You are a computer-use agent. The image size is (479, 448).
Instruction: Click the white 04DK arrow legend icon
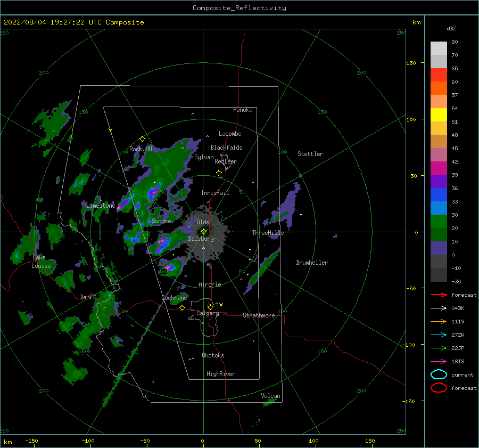[439, 308]
